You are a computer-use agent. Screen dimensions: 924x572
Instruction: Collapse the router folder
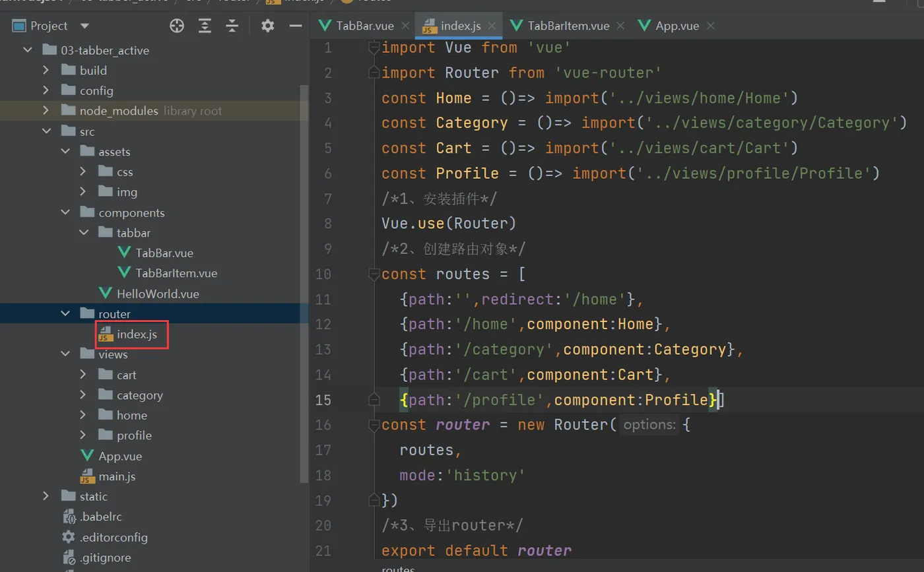click(x=65, y=313)
